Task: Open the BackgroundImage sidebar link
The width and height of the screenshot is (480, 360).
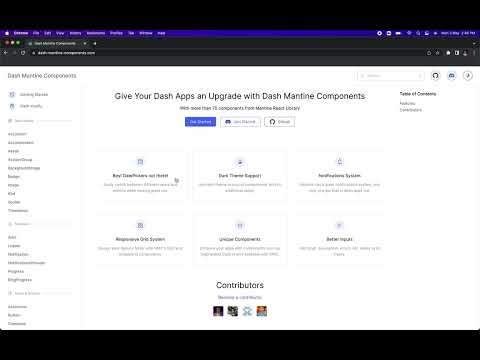Action: [x=24, y=168]
